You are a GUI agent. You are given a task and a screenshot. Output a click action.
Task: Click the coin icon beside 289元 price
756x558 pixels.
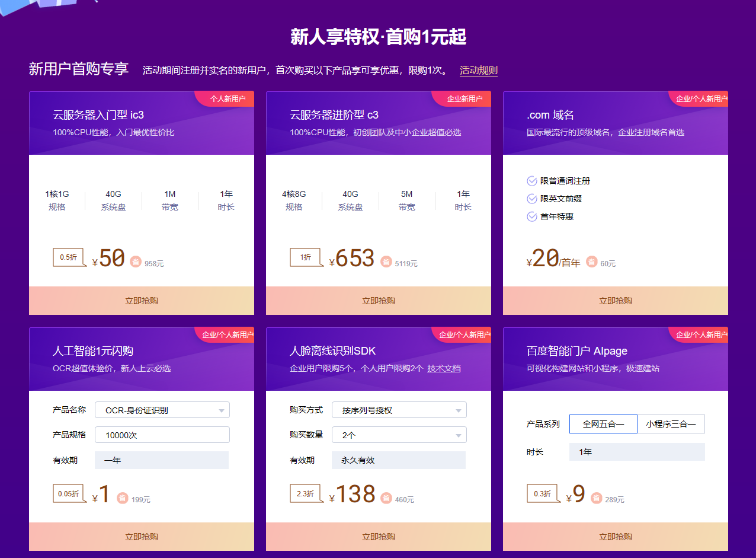pos(596,498)
